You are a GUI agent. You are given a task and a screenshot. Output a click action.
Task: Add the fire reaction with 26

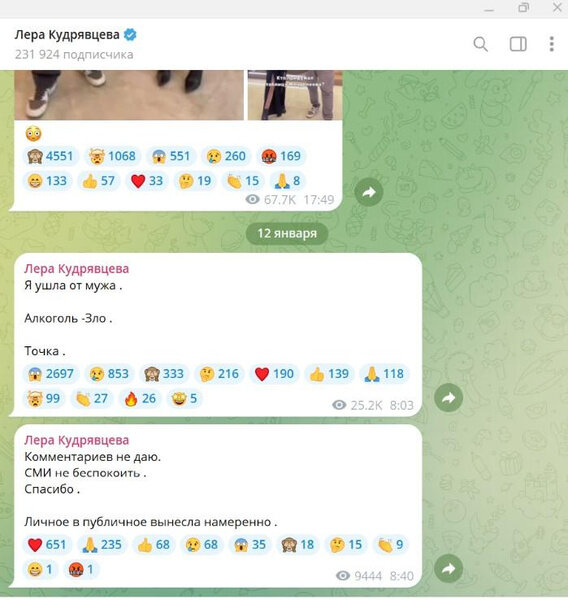[x=140, y=399]
